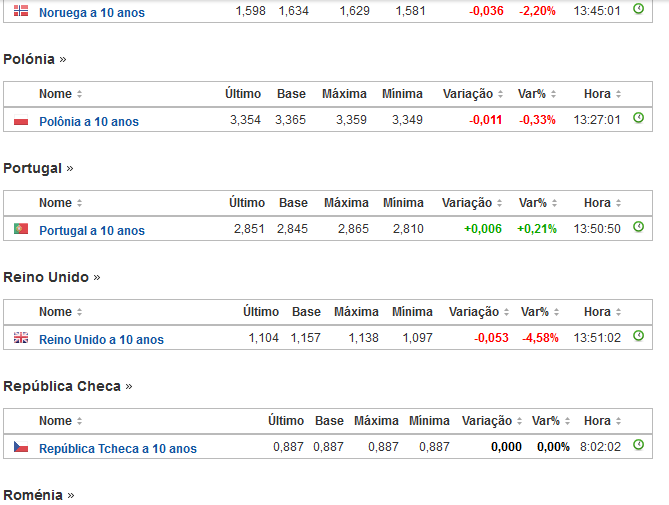Sort Polónia table by Hora column
The height and width of the screenshot is (505, 669).
click(603, 94)
